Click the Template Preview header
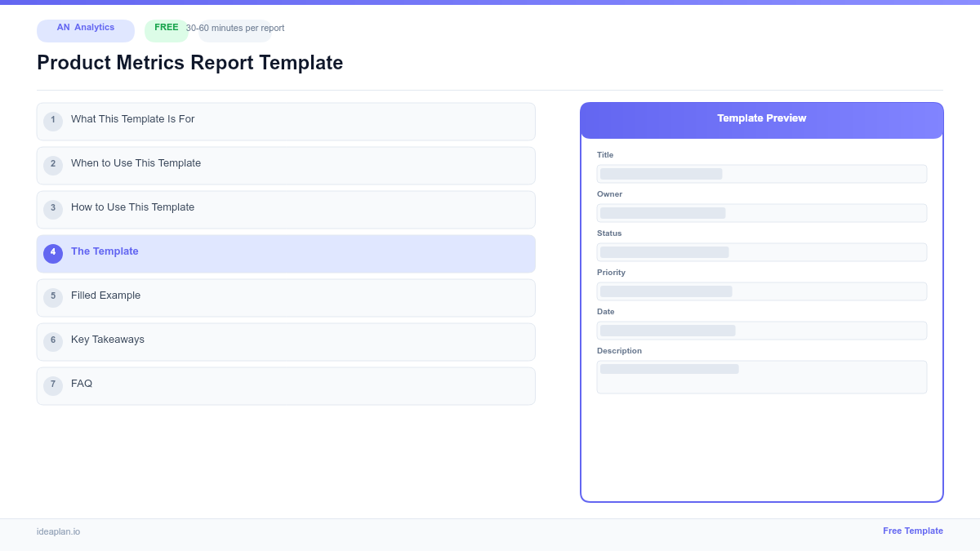Screen dimensions: 980x551 coord(762,119)
